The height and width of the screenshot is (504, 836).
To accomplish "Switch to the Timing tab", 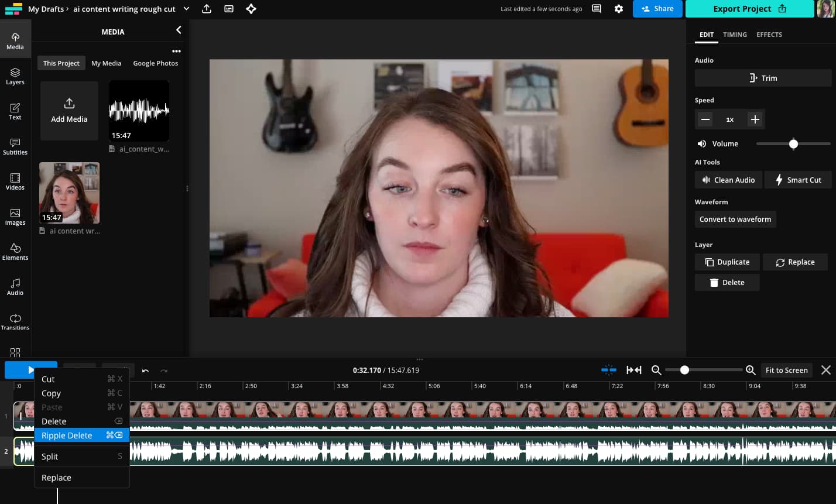I will [735, 35].
